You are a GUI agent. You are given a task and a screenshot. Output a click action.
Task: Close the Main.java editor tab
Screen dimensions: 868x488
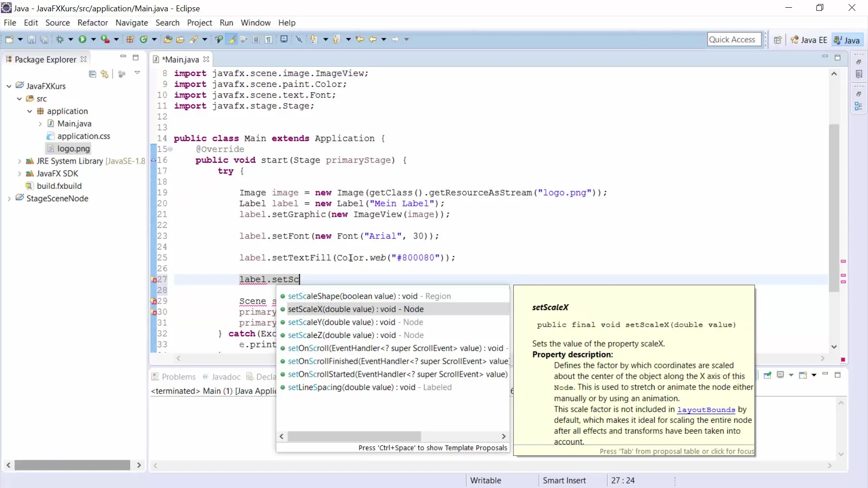coord(206,59)
